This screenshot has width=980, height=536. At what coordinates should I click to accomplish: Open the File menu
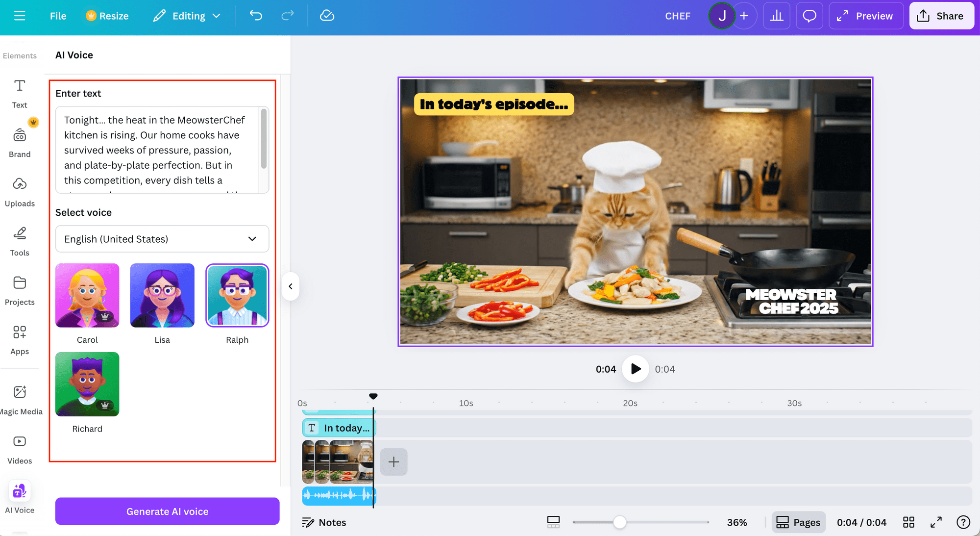point(58,16)
